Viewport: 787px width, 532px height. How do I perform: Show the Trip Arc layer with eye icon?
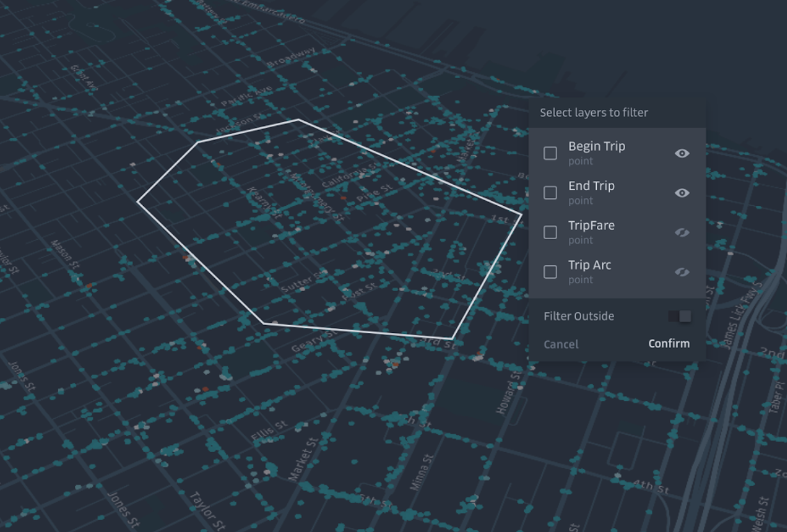[682, 272]
